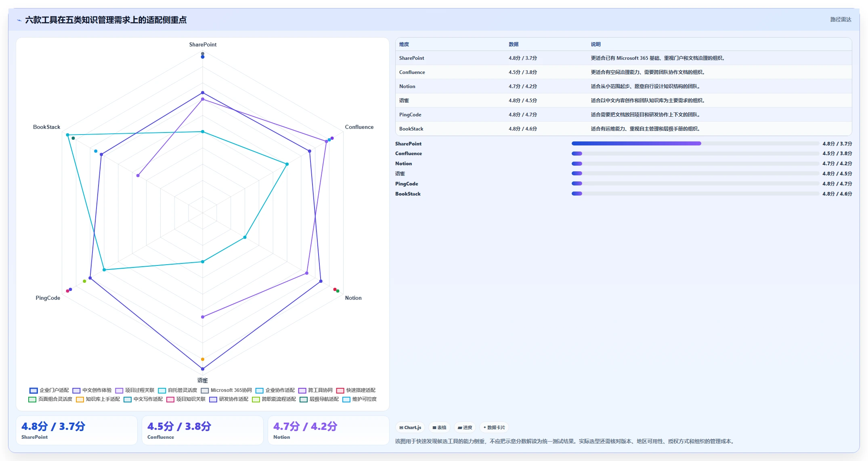This screenshot has width=868, height=461.
Task: Open the Confluence 4.5分 / 3.8分 data card
Action: 203,430
